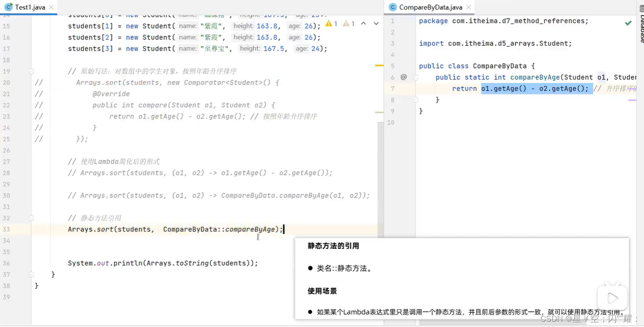Image resolution: width=644 pixels, height=327 pixels.
Task: Click the Java class icon on CompareByData.java tab
Action: click(x=392, y=7)
